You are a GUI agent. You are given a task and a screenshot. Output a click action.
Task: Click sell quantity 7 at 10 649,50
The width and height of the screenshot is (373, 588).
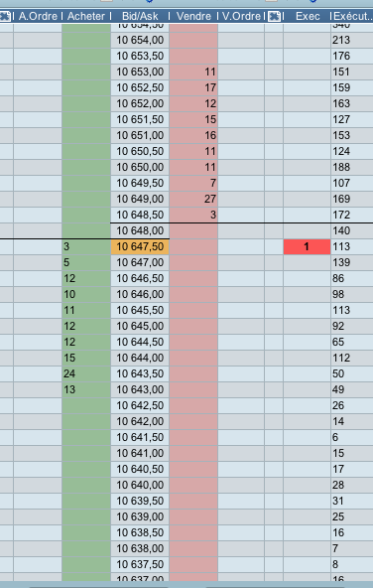click(x=193, y=183)
